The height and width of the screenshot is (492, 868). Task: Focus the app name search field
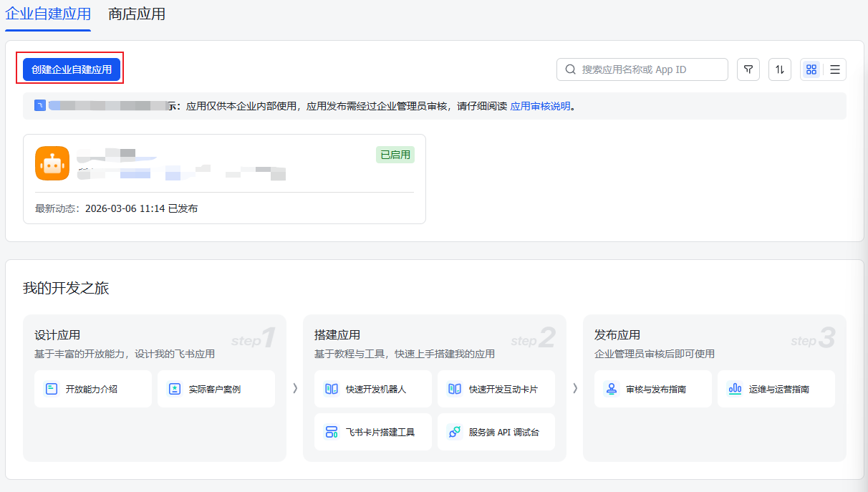(642, 69)
